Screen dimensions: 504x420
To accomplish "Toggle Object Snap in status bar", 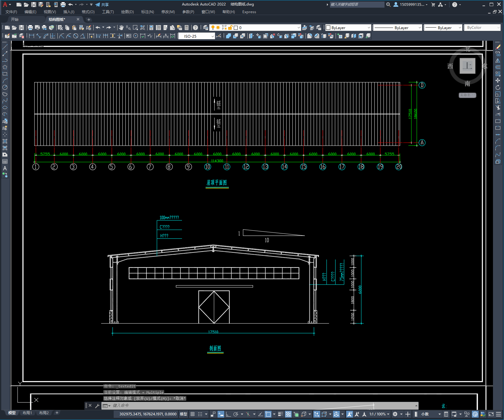I will point(268,414).
